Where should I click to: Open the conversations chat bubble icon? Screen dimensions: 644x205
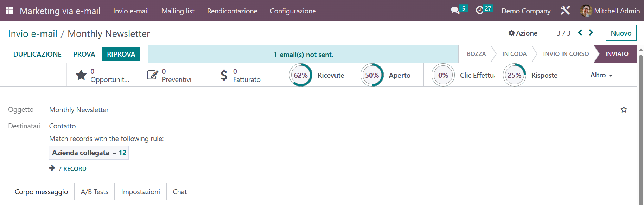[x=455, y=11]
